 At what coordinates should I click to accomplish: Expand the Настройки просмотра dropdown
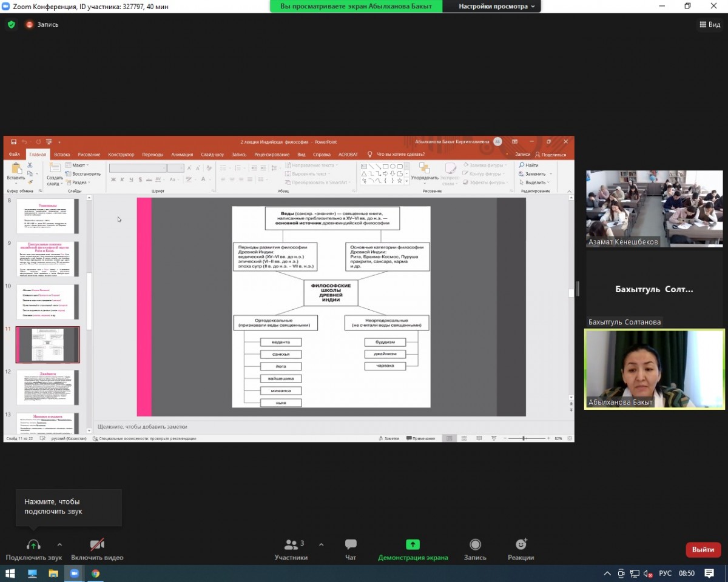(497, 6)
